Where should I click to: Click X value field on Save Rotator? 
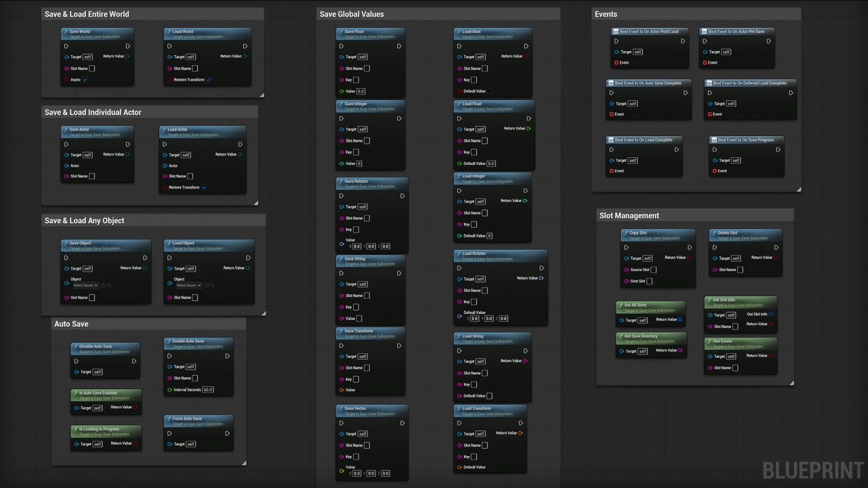(x=357, y=247)
